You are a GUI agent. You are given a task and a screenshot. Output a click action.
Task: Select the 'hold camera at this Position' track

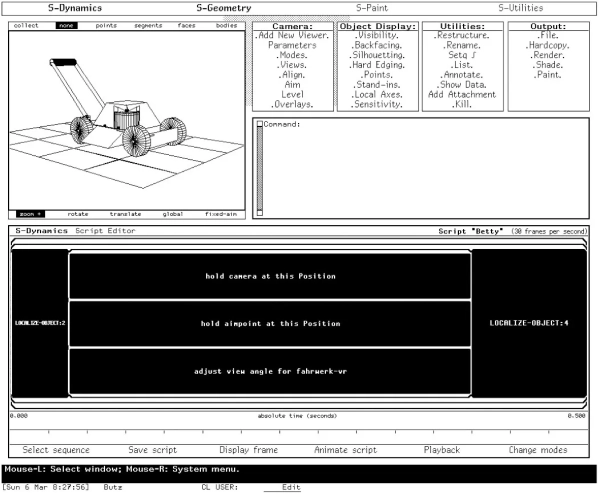point(269,274)
